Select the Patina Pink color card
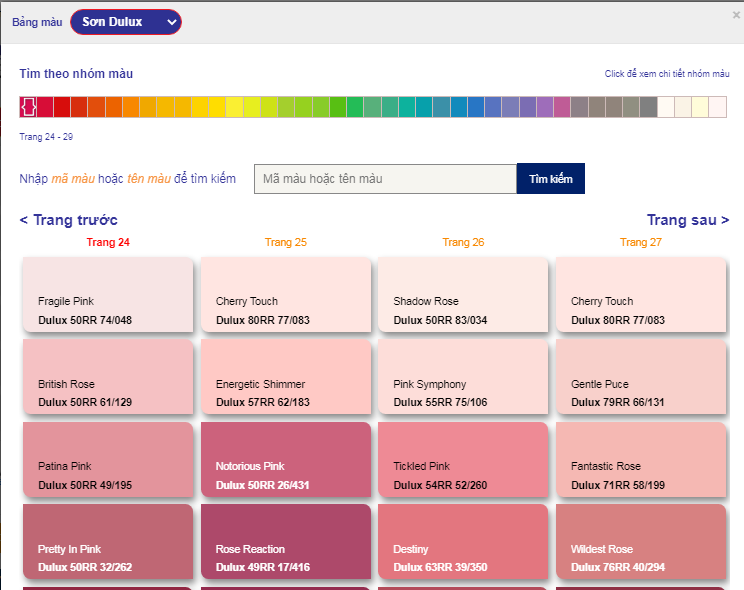 pyautogui.click(x=108, y=459)
